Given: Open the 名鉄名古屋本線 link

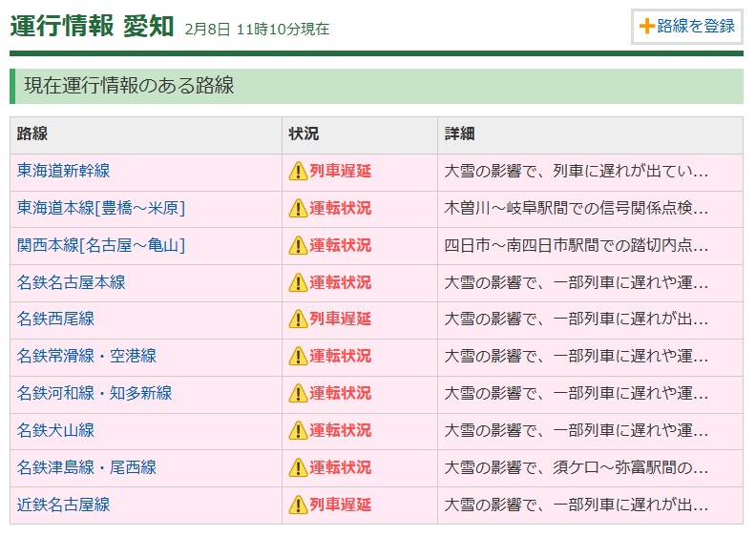Looking at the screenshot, I should [72, 282].
